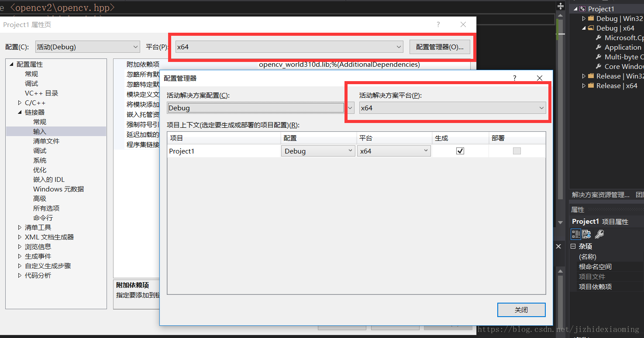Click help question mark in Project1 属性页 dialog
Image resolution: width=644 pixels, height=338 pixels.
coord(438,25)
